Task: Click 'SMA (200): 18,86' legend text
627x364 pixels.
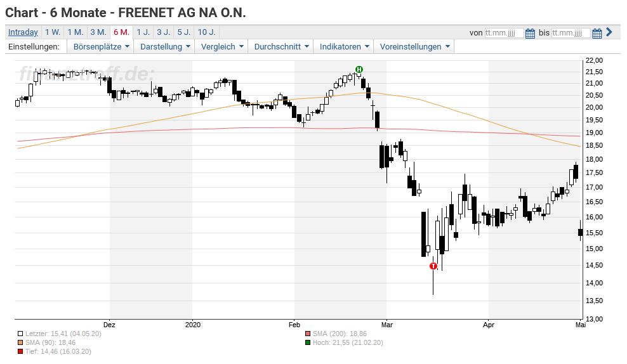Action: [x=340, y=334]
